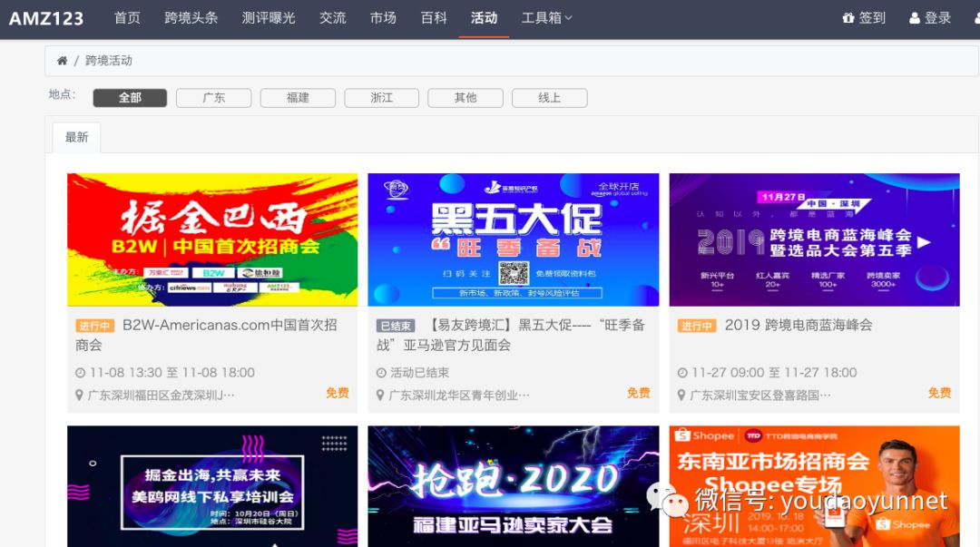Click the 免费 label on 蓝海峰会 event
The image size is (980, 547).
click(939, 393)
